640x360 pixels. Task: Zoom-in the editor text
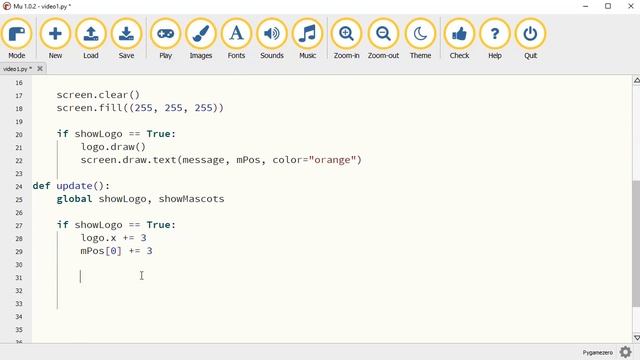pyautogui.click(x=346, y=39)
